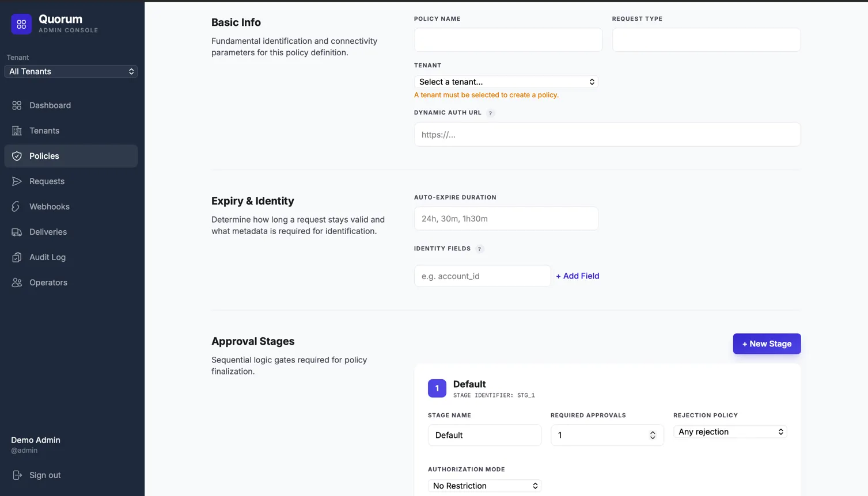The image size is (868, 496).
Task: Click the Add Field link
Action: point(578,276)
